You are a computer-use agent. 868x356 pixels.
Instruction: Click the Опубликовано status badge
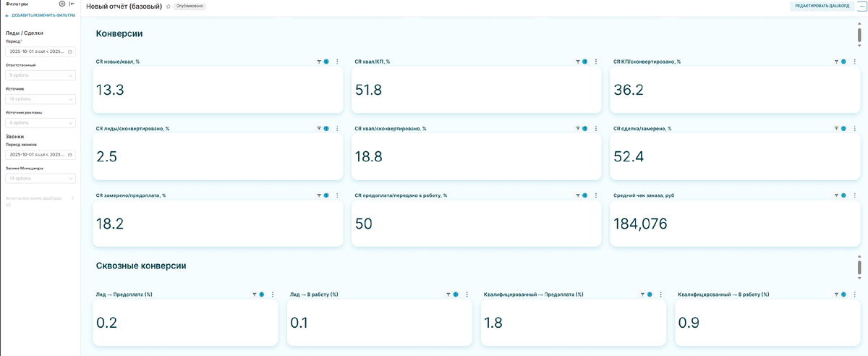[x=190, y=6]
